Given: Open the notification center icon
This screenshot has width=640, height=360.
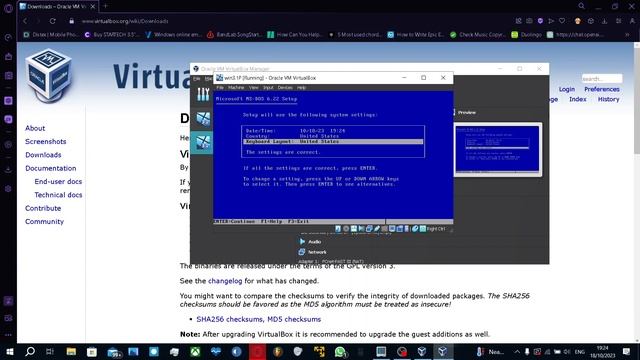Looking at the screenshot, I should coord(626,351).
